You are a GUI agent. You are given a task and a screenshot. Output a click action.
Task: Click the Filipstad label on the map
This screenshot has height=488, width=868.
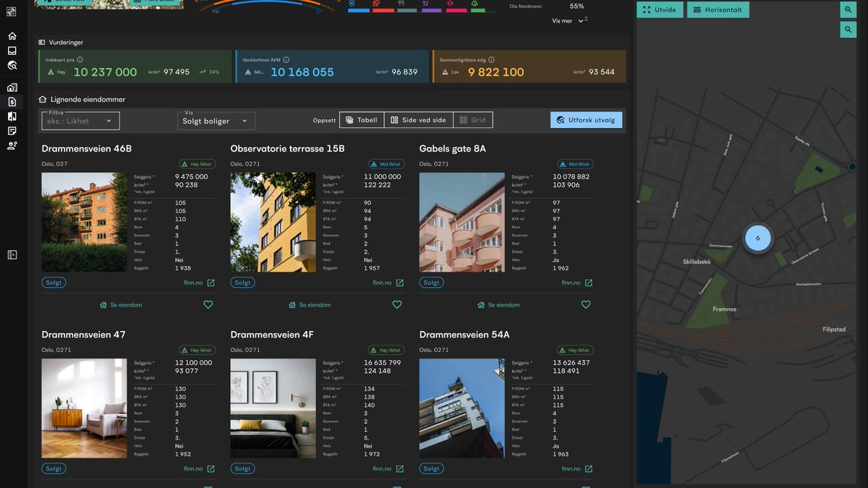coord(834,329)
